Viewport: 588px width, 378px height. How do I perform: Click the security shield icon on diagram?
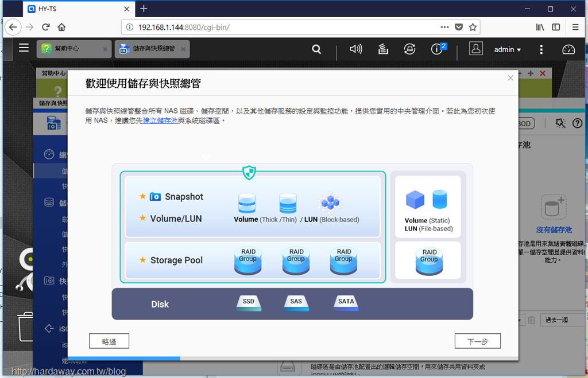249,173
